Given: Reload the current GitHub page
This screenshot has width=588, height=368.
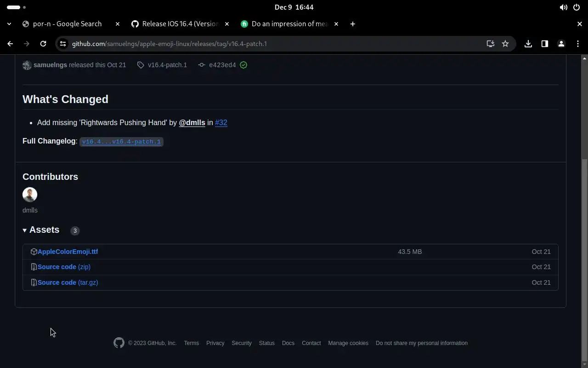Looking at the screenshot, I should (43, 44).
